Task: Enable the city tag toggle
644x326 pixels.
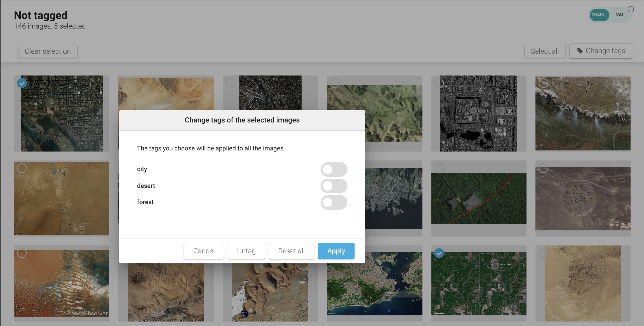Action: (334, 169)
